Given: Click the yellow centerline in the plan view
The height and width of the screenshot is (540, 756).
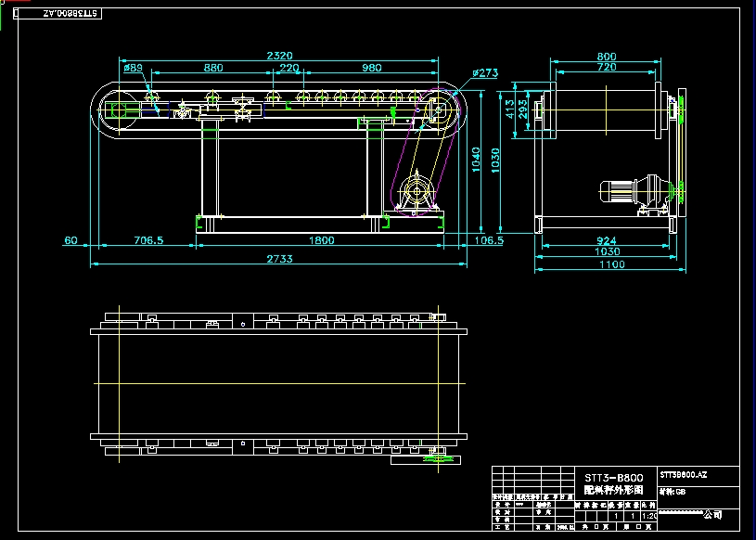Looking at the screenshot, I should tap(279, 384).
